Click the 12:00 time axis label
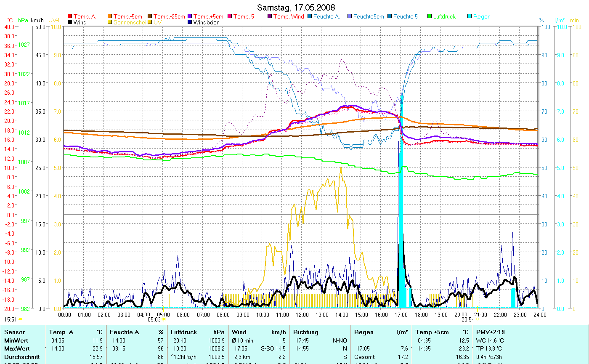The image size is (589, 364). (302, 314)
